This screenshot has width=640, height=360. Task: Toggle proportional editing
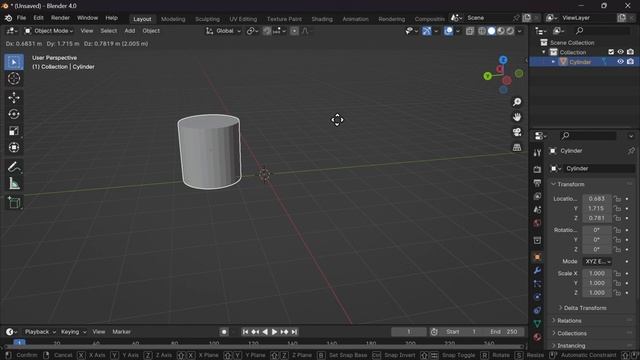[x=294, y=31]
